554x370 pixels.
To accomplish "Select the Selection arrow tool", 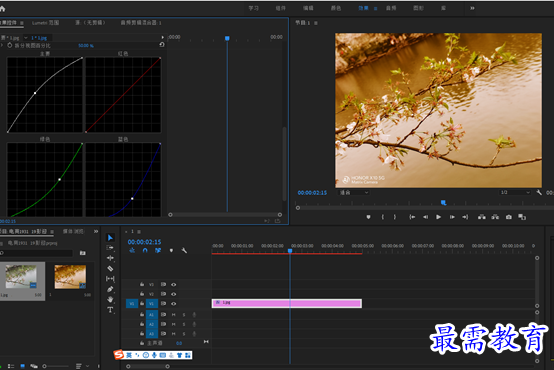I will [110, 237].
